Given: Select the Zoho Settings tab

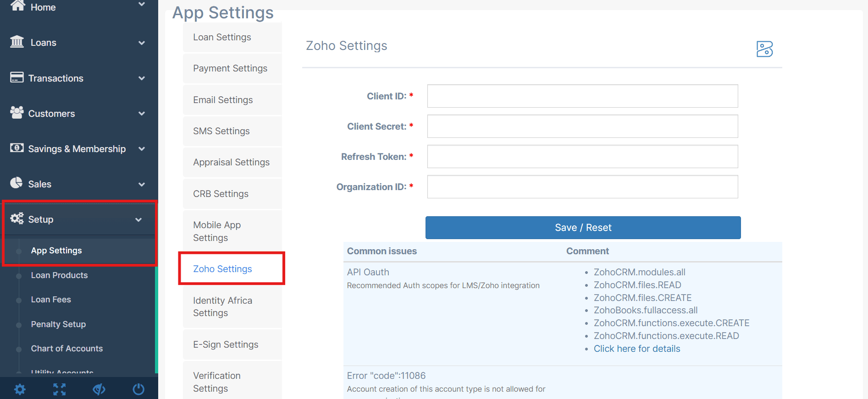Looking at the screenshot, I should click(x=232, y=269).
